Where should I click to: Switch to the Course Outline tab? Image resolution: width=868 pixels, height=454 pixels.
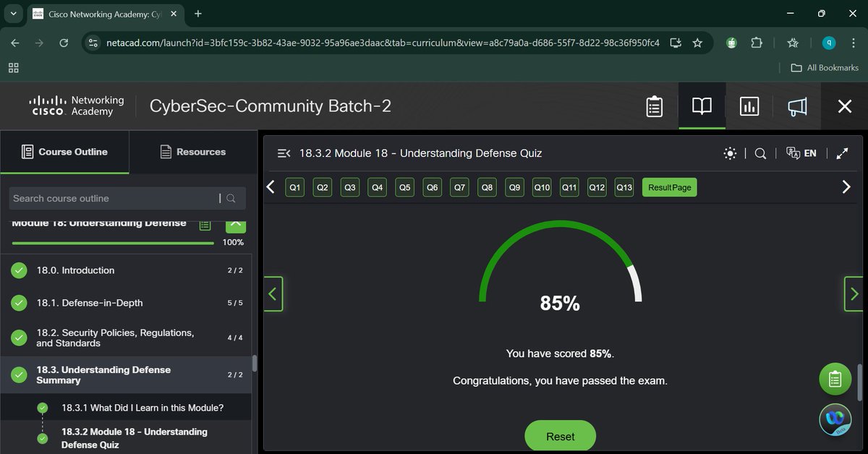click(x=64, y=152)
